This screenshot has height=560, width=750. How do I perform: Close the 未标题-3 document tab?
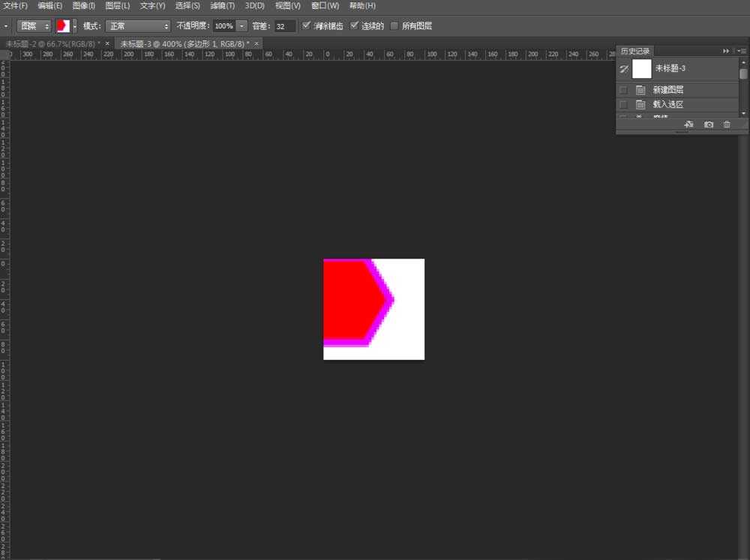(257, 43)
